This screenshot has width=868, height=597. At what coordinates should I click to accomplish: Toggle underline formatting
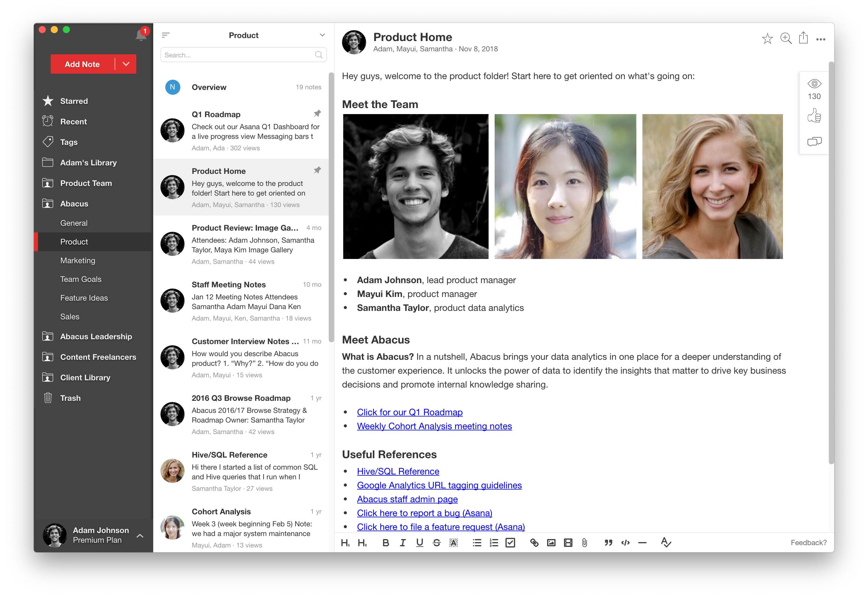coord(420,543)
